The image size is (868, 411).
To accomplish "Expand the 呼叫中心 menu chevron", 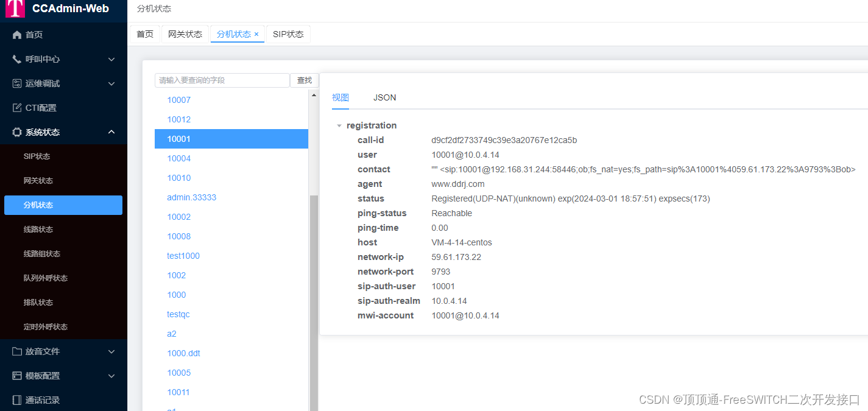I will pyautogui.click(x=111, y=59).
